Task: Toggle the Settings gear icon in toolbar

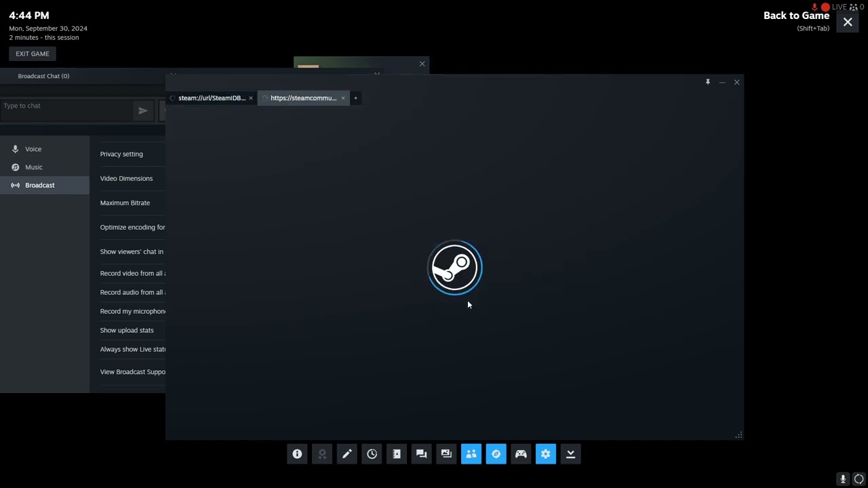Action: [546, 454]
